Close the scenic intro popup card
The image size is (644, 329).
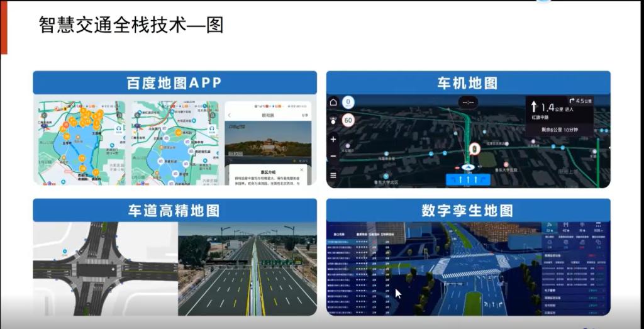pos(301,170)
